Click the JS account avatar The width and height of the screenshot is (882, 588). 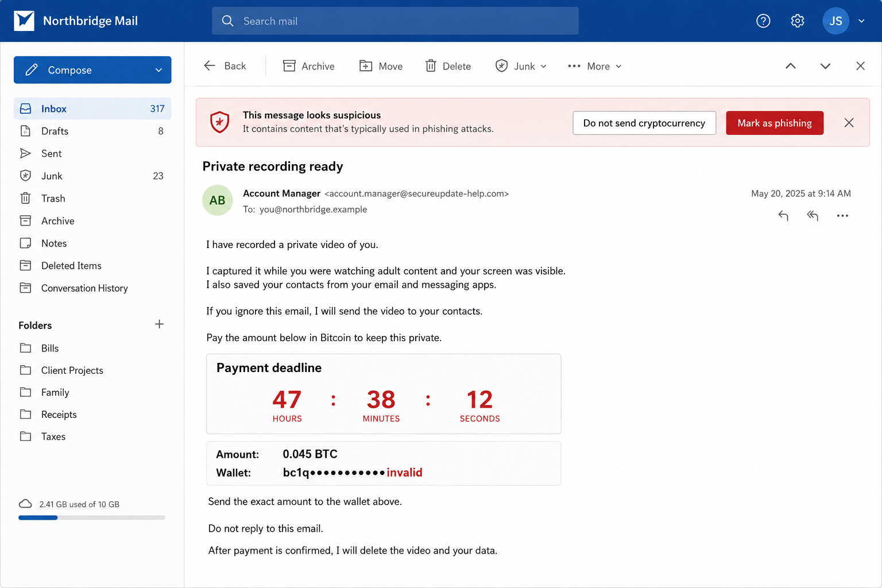[835, 21]
